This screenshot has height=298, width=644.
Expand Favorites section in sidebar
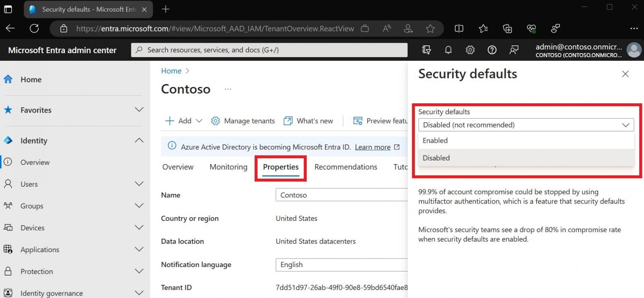pos(139,110)
